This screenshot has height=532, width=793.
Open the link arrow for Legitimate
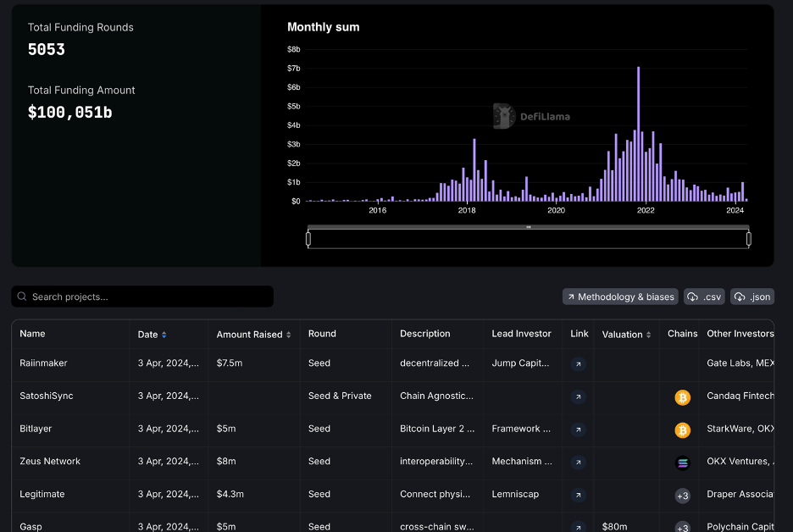pos(578,495)
